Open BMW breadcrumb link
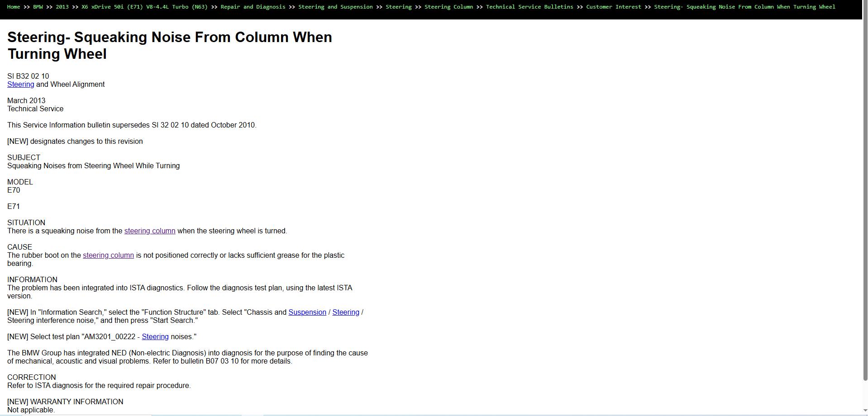Viewport: 868px width, 416px height. [x=38, y=7]
